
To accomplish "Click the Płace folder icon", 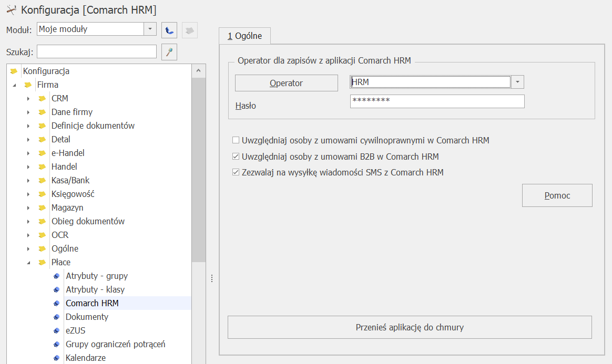I will [x=42, y=262].
